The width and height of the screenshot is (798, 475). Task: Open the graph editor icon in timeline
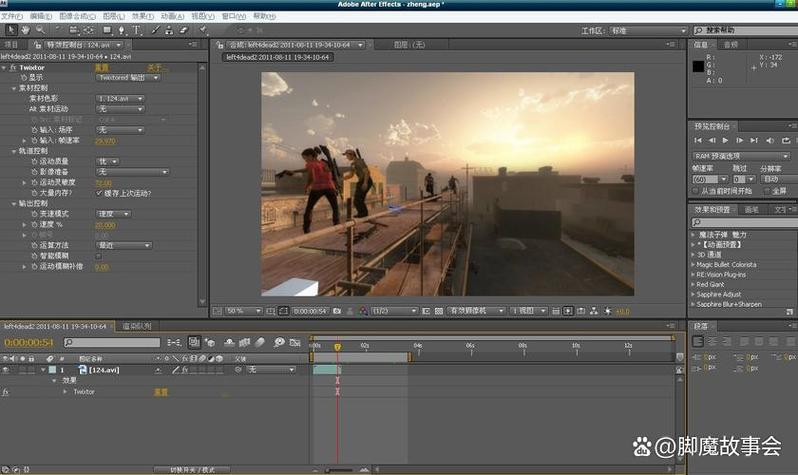(x=295, y=343)
